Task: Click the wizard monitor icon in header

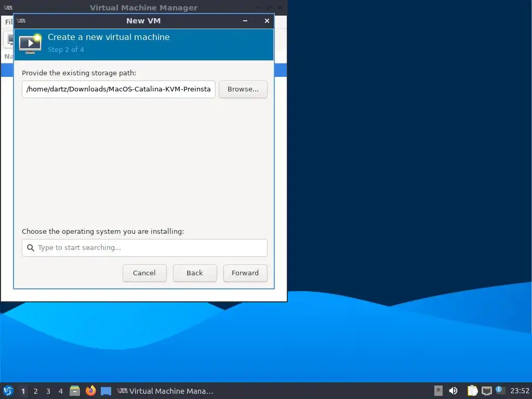Action: point(30,44)
